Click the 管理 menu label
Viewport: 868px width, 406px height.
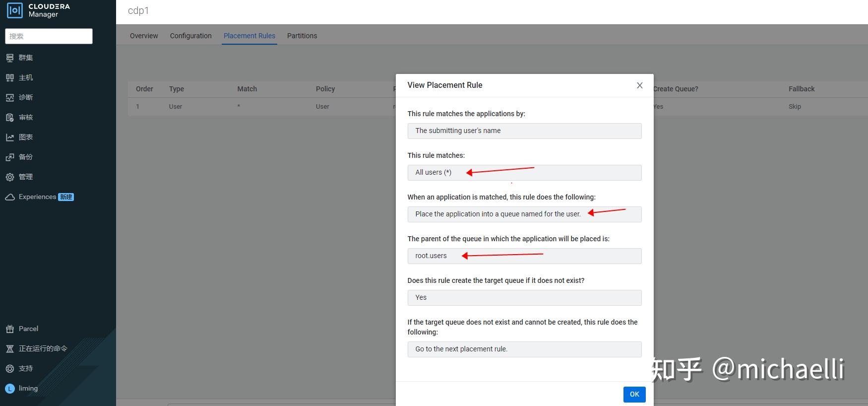26,177
